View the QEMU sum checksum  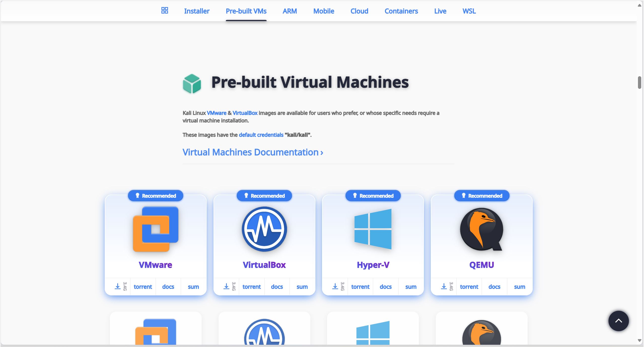click(519, 287)
